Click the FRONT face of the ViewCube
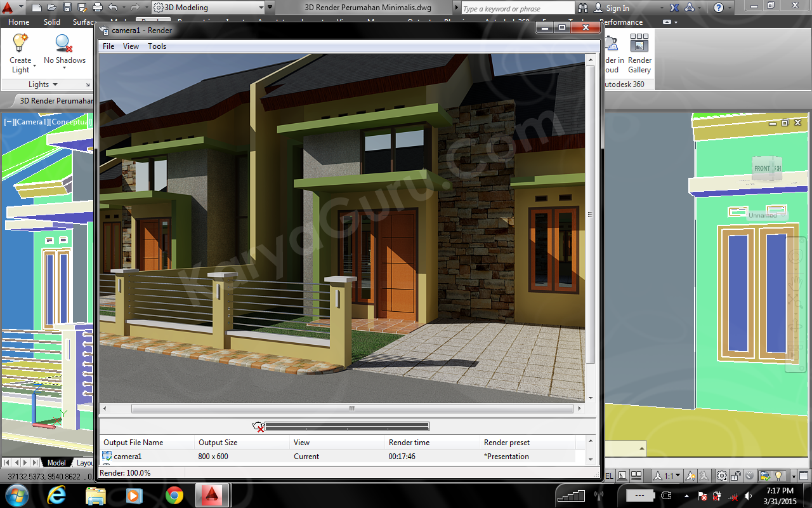Viewport: 812px width, 508px height. point(762,168)
